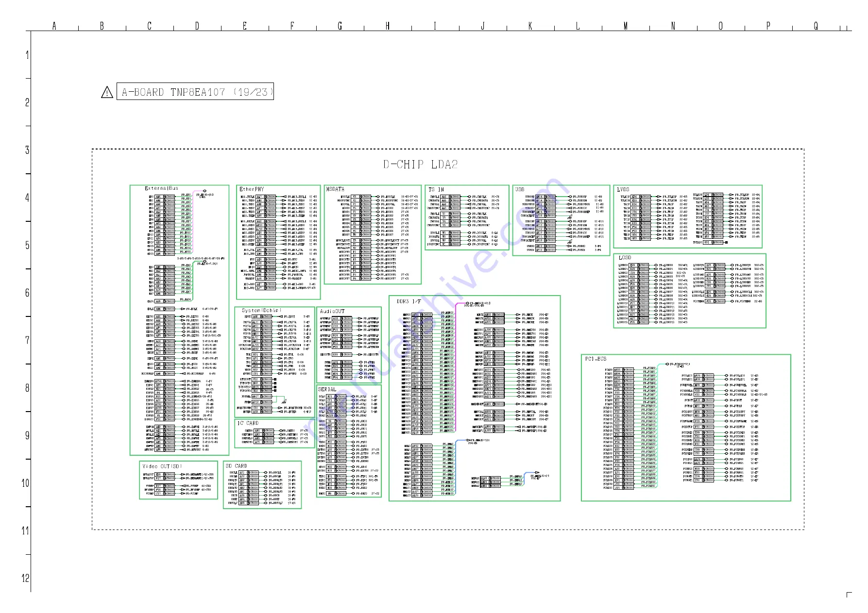Click row number '10' on the left ruler
This screenshot has height=613, width=868.
(x=25, y=483)
